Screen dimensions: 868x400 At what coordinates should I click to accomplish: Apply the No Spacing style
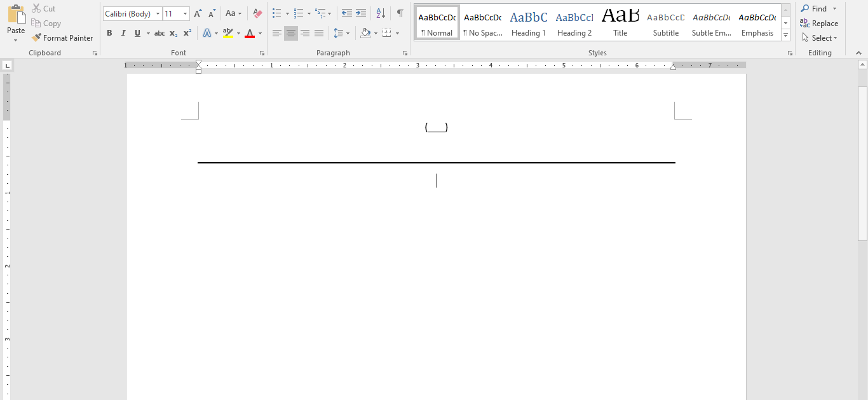coord(483,23)
